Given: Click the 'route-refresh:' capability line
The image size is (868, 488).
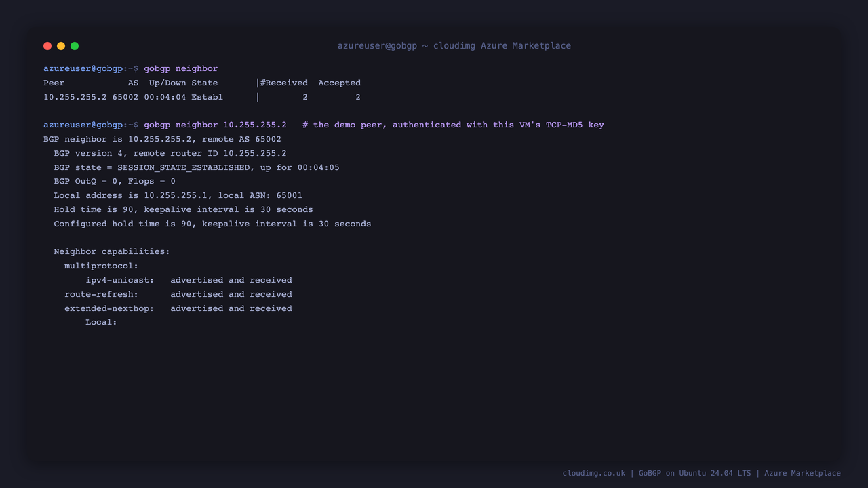Looking at the screenshot, I should point(178,294).
